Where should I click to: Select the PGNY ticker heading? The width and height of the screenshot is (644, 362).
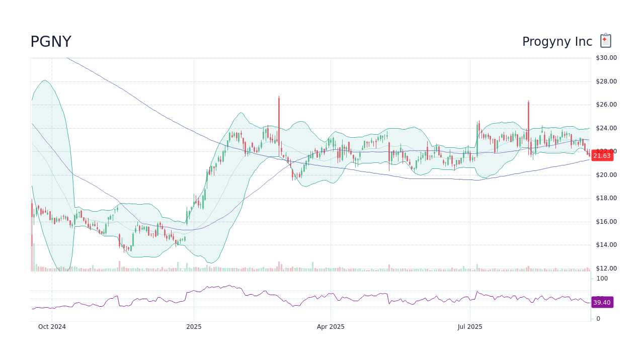click(50, 41)
